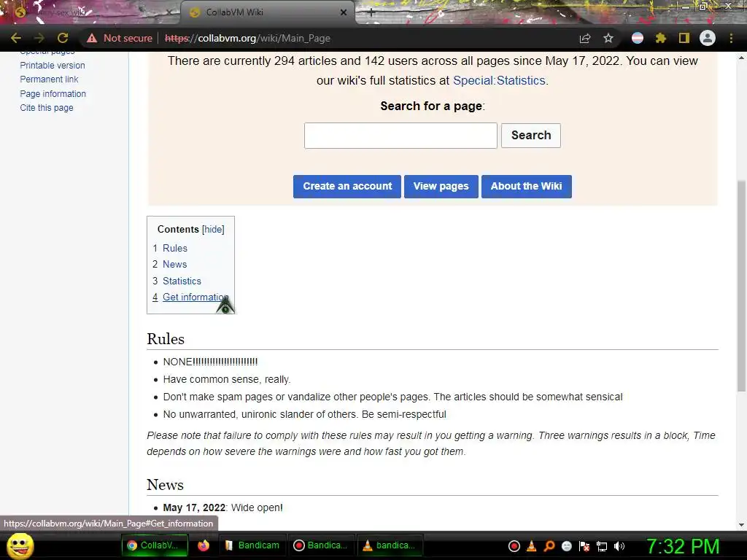Viewport: 747px width, 560px height.
Task: Share this page via share icon
Action: pos(585,38)
